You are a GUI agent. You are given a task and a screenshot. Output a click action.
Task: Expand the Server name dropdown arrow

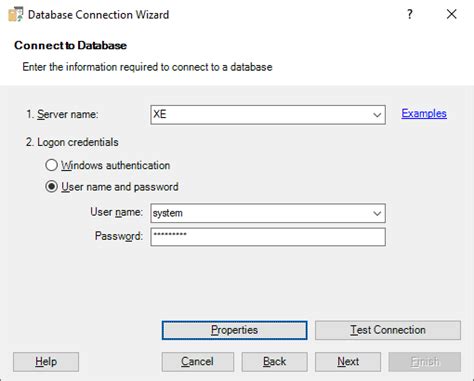(x=377, y=115)
